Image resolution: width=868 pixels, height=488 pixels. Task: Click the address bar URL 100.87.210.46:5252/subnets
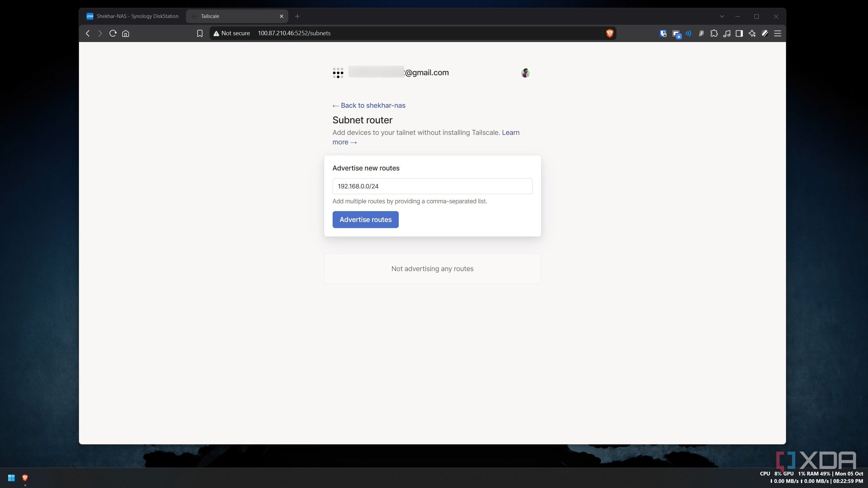294,33
